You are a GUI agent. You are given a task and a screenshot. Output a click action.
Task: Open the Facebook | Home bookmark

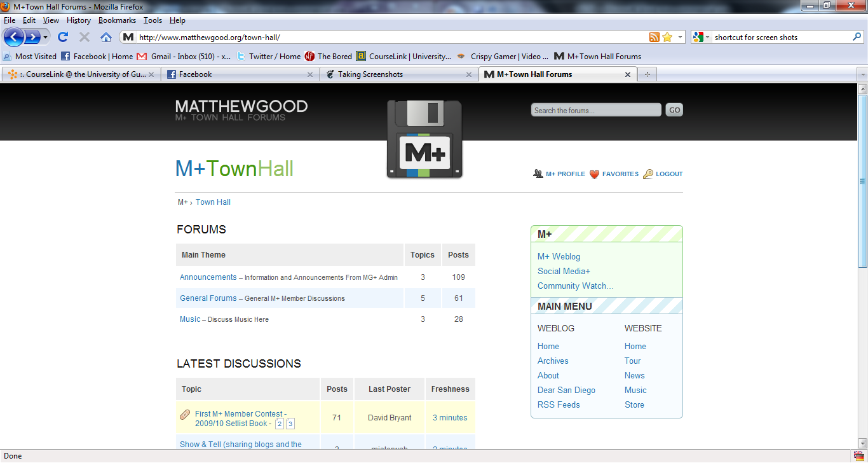(x=97, y=56)
